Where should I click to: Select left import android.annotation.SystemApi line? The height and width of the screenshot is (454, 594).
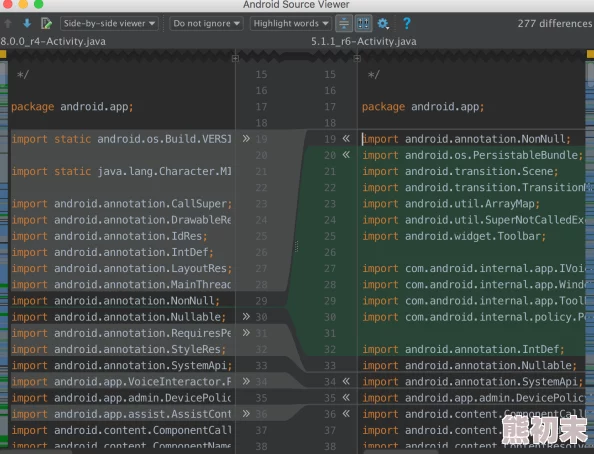click(x=122, y=366)
